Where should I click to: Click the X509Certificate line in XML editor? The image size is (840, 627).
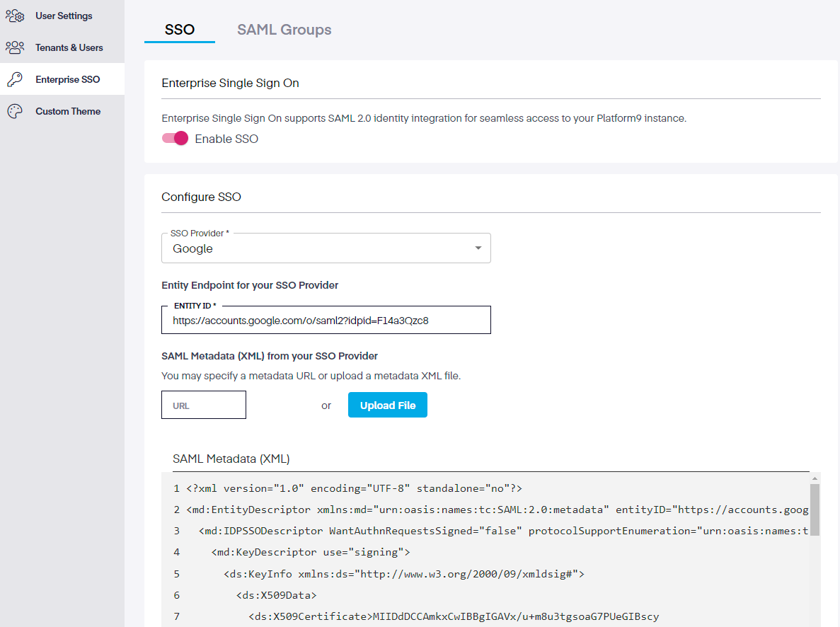(453, 616)
